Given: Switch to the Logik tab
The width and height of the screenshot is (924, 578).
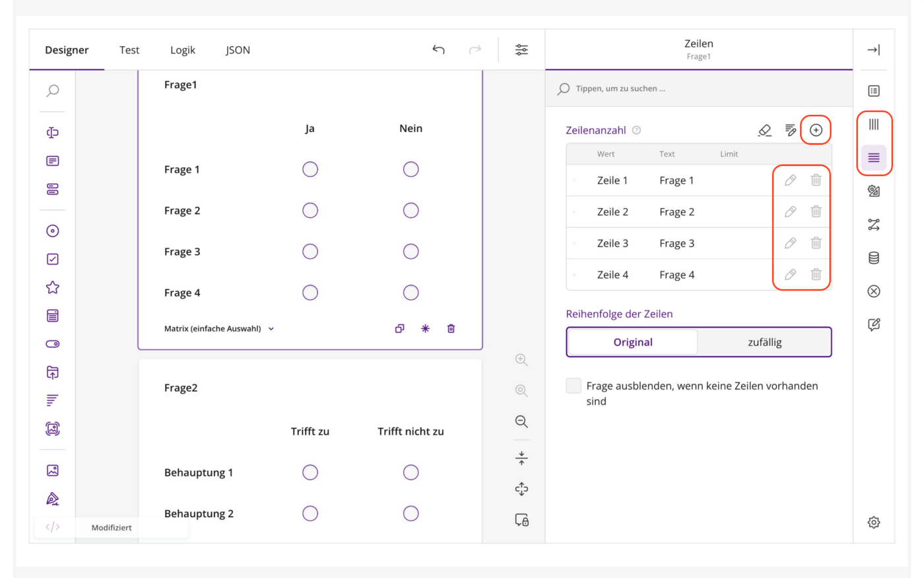Looking at the screenshot, I should click(x=183, y=50).
